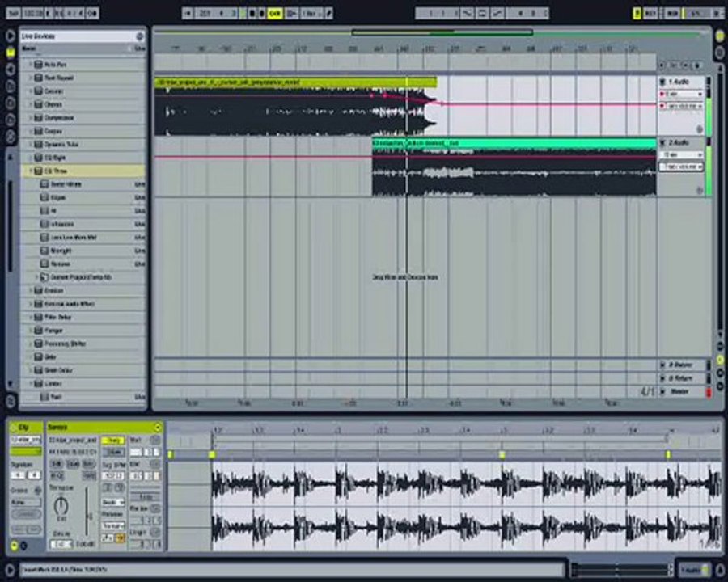Click the TAP tempo button
The image size is (728, 582).
(x=12, y=14)
